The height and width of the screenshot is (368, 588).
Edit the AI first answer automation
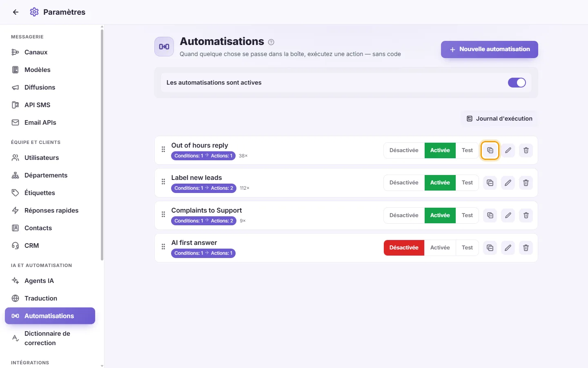point(508,248)
